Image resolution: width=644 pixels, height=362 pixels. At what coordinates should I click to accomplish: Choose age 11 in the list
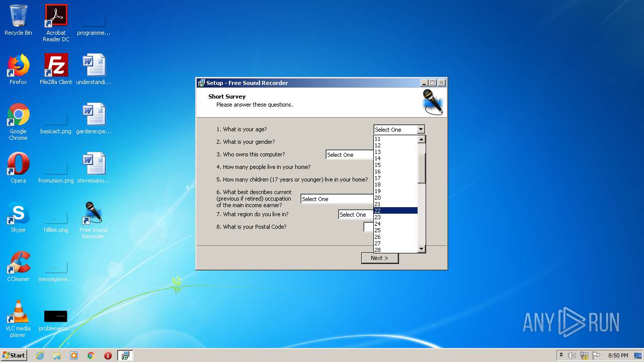pyautogui.click(x=396, y=139)
